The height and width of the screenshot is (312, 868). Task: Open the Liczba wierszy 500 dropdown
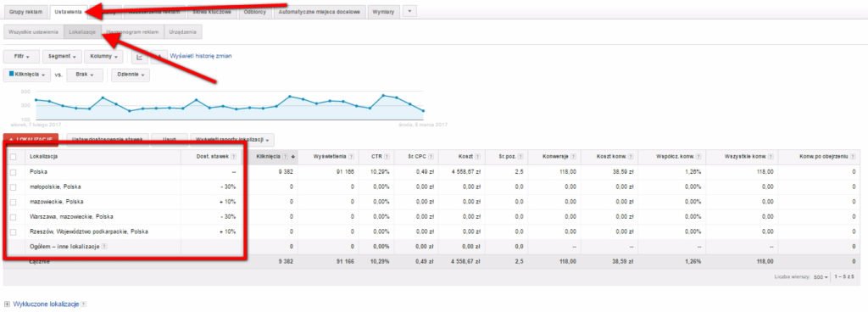tap(821, 276)
